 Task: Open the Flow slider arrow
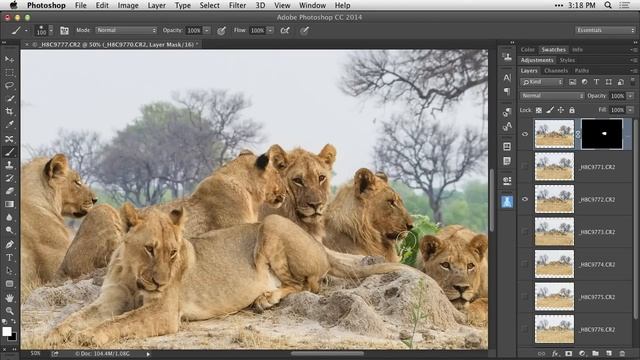pos(270,31)
